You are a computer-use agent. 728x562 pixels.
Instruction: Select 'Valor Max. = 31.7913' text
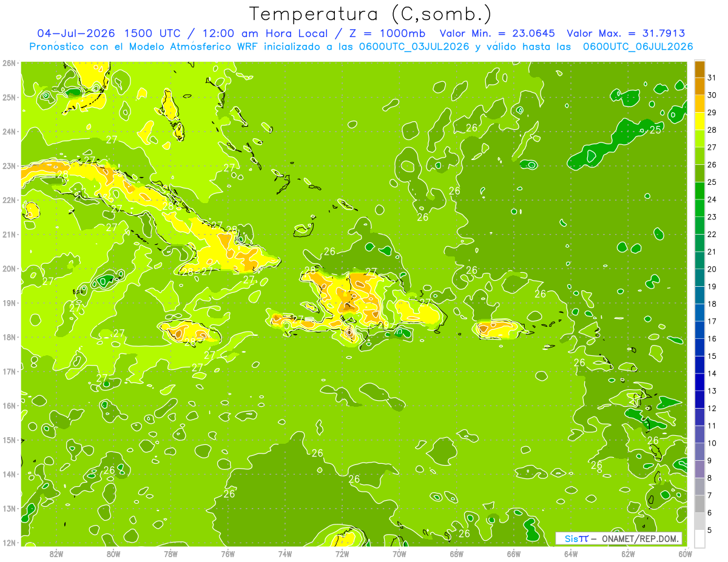click(x=625, y=33)
